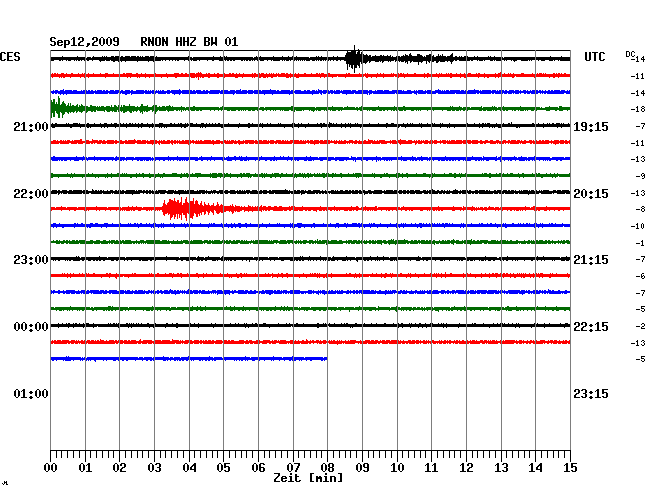This screenshot has width=650, height=494.
Task: Select the 21:00 local time label
Action: (31, 127)
